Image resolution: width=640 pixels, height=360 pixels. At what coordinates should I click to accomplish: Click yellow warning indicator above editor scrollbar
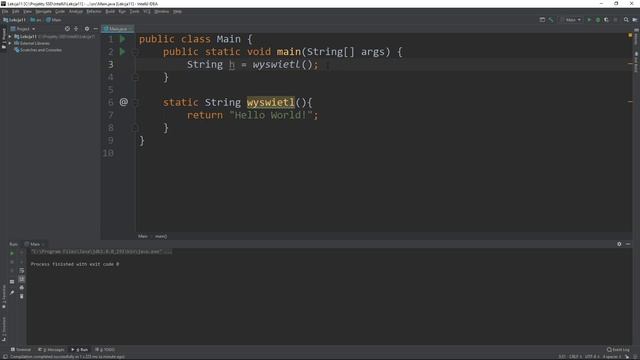pos(630,36)
